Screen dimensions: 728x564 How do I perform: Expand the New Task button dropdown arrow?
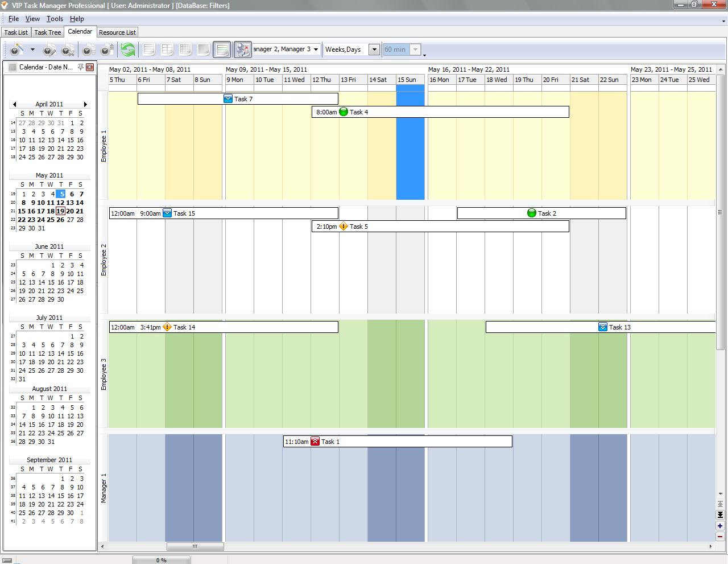click(x=32, y=50)
